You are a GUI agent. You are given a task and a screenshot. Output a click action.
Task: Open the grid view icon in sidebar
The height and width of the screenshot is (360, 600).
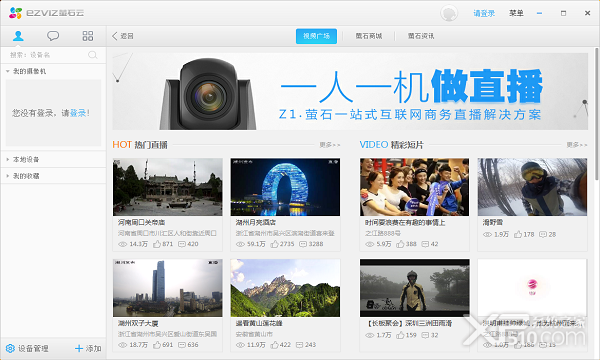point(88,36)
